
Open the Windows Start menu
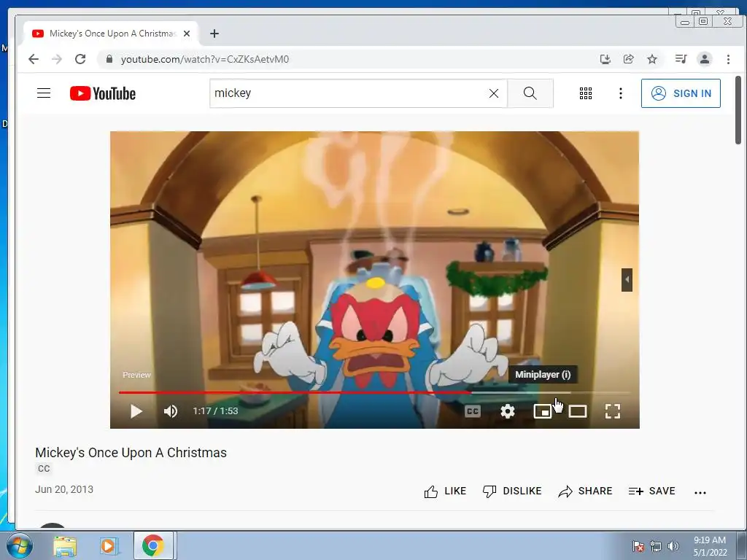[19, 545]
